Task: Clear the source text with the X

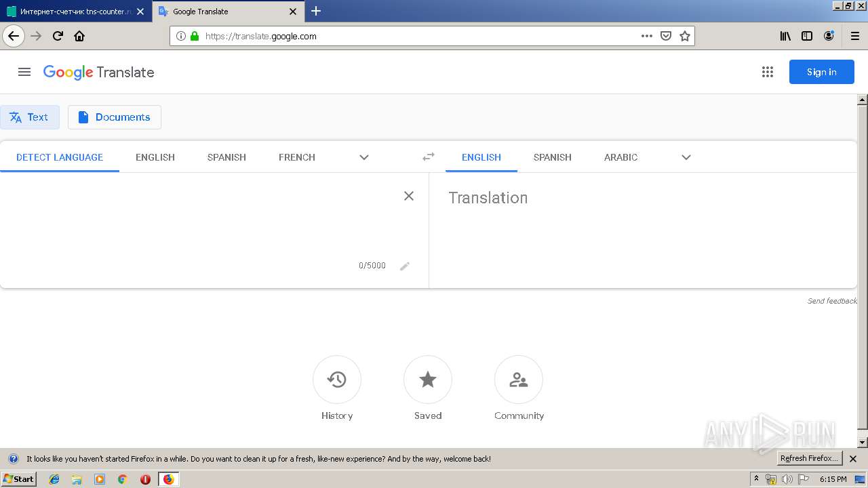Action: tap(409, 196)
